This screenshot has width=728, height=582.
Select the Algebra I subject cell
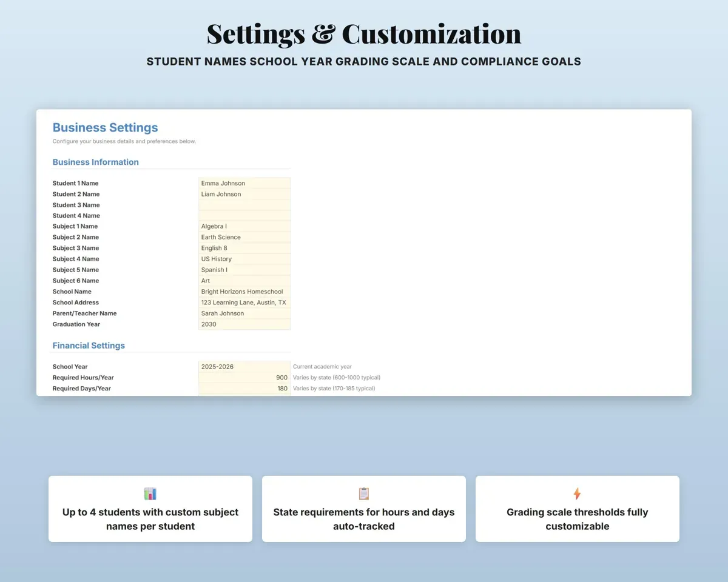244,227
